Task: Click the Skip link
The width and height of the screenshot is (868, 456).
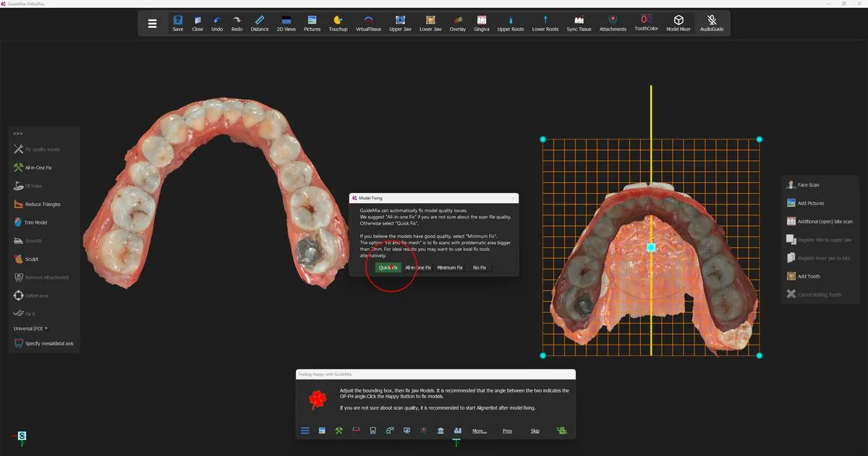Action: pos(535,431)
